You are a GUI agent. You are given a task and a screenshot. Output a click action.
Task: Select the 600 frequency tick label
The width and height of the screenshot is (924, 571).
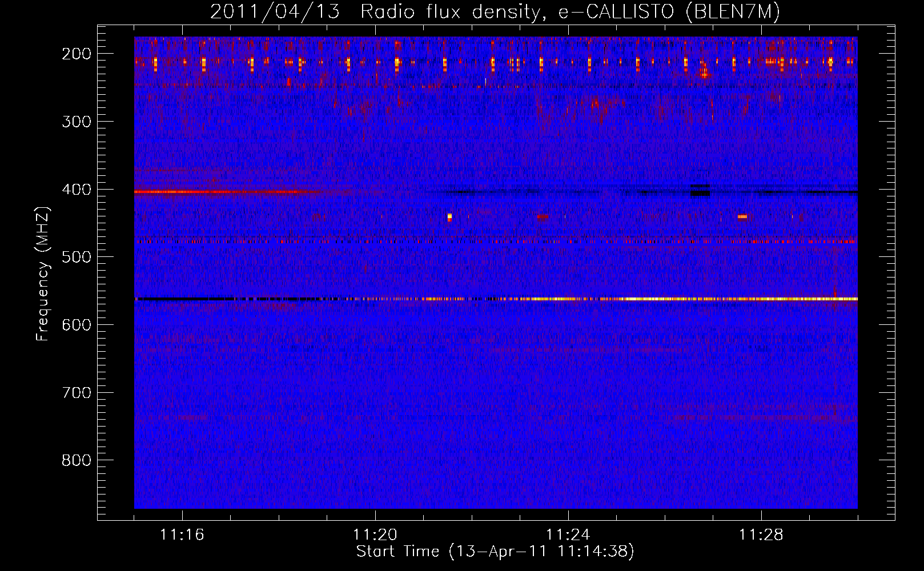coord(76,325)
